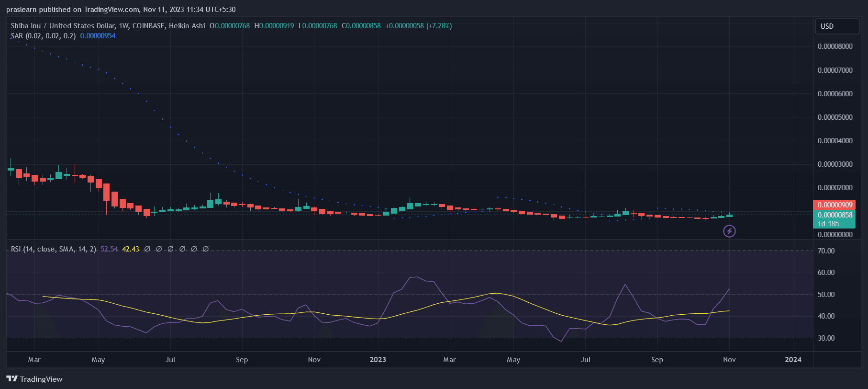Click the green 0.00000858 current price label
This screenshot has height=389, width=868.
pyautogui.click(x=835, y=215)
